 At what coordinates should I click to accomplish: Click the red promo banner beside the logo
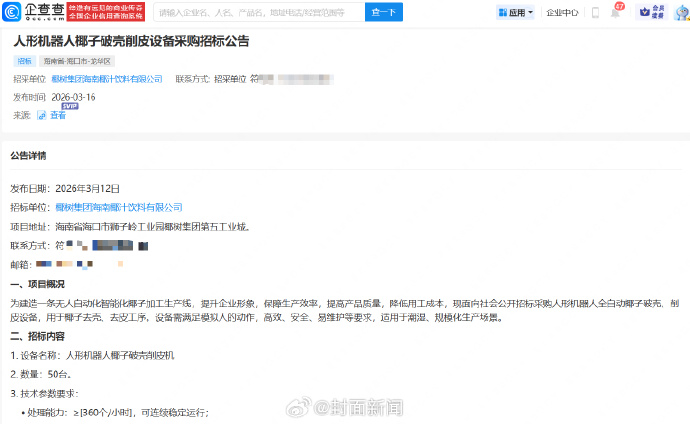110,13
